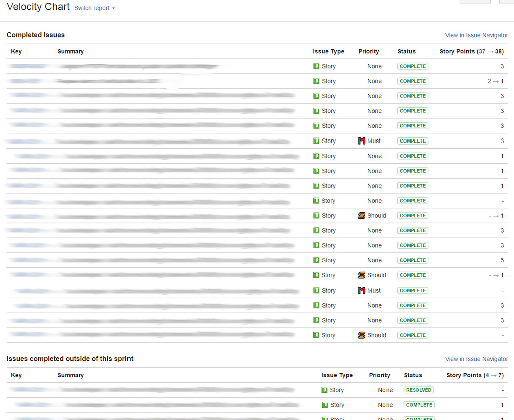
Task: Click the red Must priority icon
Action: (x=362, y=141)
